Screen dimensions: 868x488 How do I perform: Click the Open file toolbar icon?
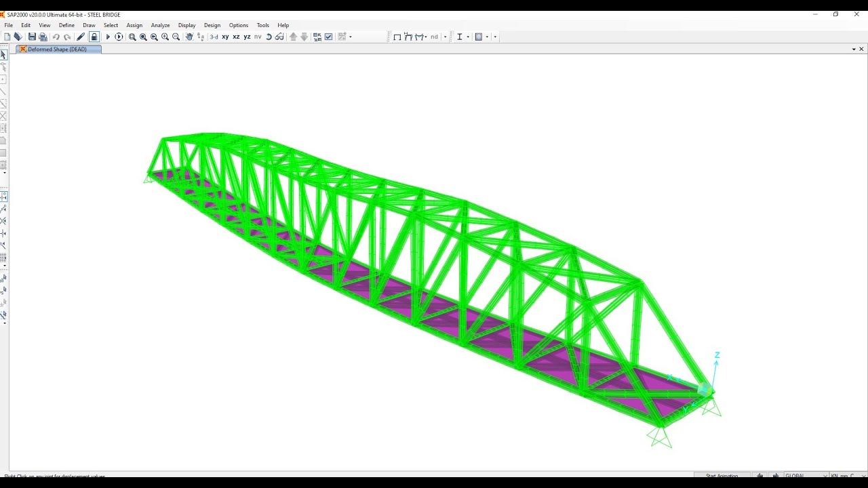[x=18, y=37]
